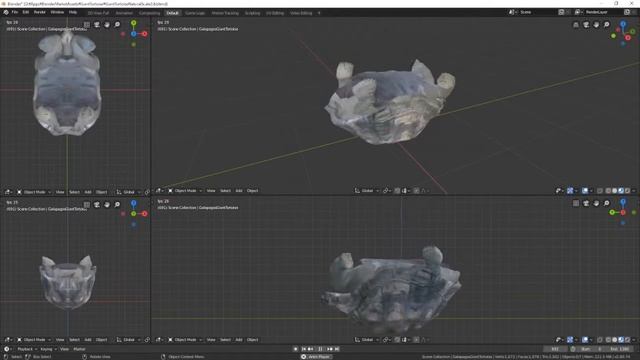Open the Marker menu in the timeline

click(79, 349)
